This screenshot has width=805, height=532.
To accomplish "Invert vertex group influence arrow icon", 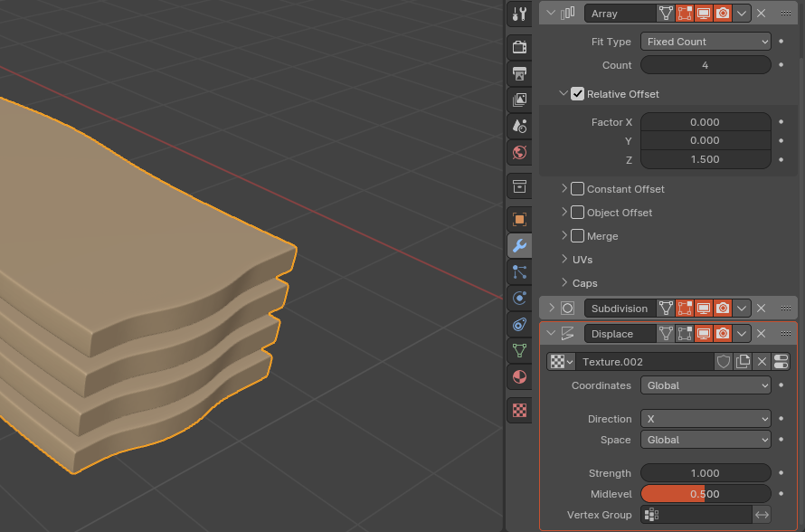I will click(762, 515).
